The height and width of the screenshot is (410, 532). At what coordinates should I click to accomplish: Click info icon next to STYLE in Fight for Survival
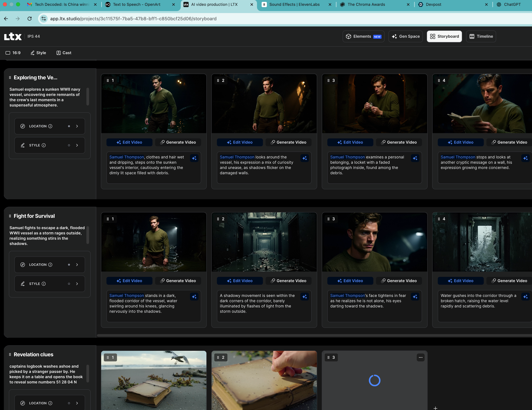(x=44, y=284)
